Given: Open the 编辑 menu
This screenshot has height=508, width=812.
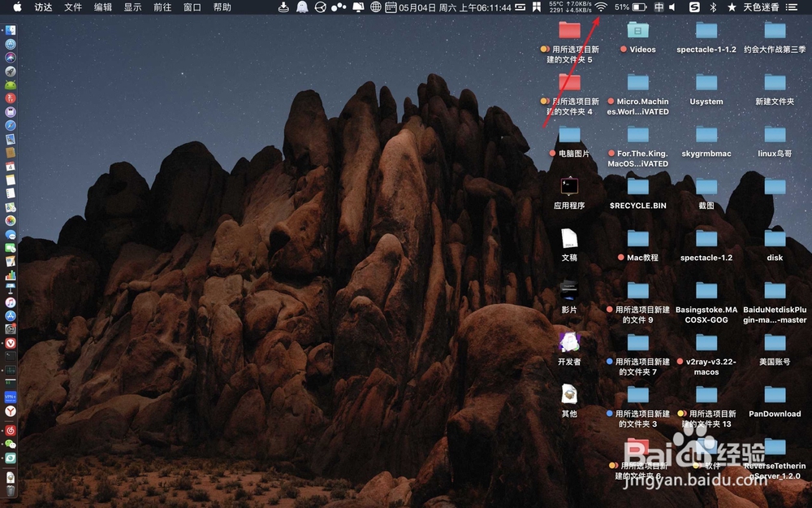Looking at the screenshot, I should click(x=103, y=7).
